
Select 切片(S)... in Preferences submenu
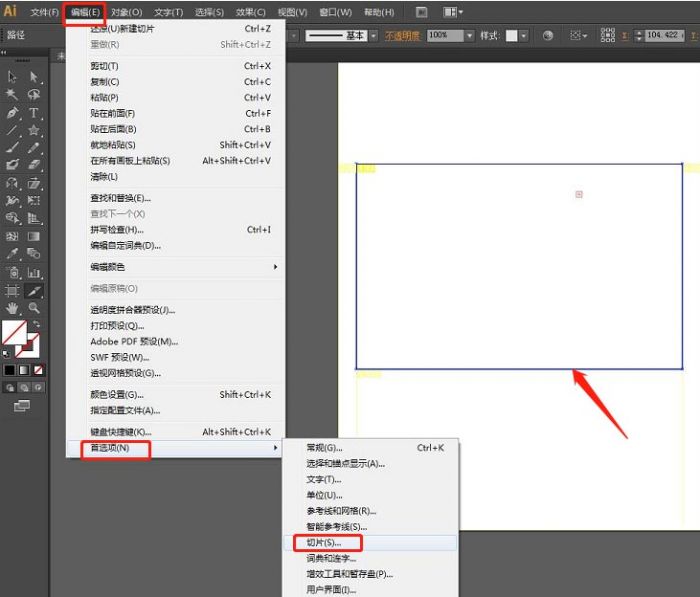click(x=370, y=543)
